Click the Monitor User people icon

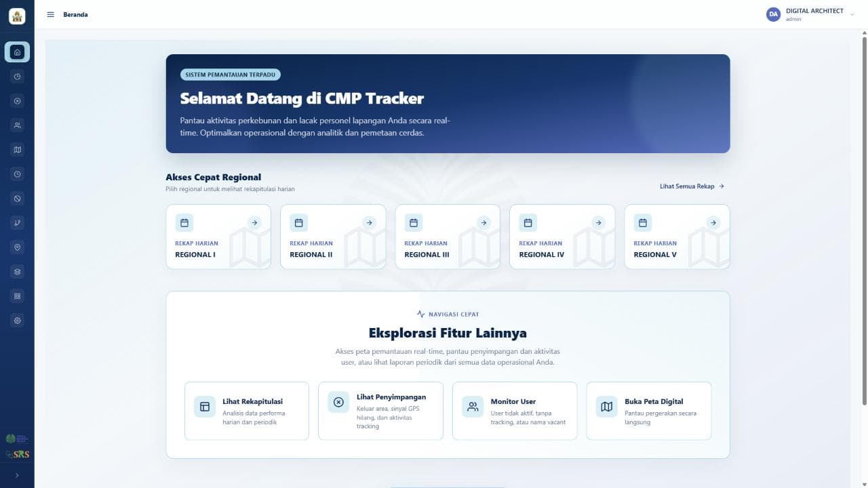tap(473, 407)
